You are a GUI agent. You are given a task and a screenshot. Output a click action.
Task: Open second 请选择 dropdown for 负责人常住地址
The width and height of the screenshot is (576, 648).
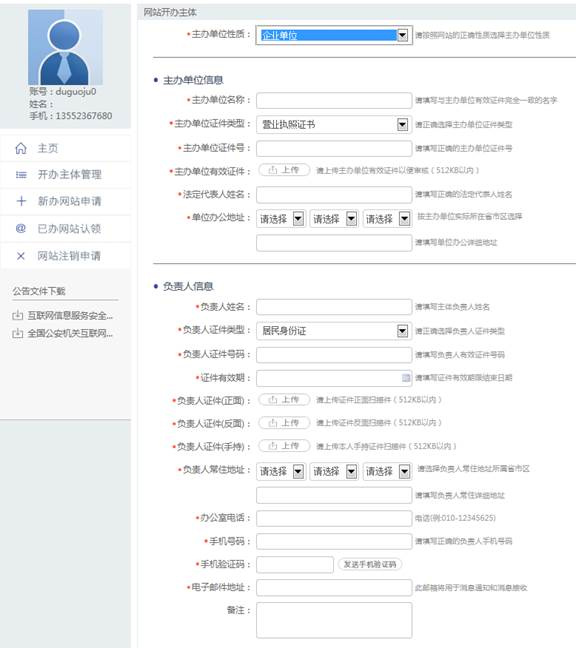(334, 471)
